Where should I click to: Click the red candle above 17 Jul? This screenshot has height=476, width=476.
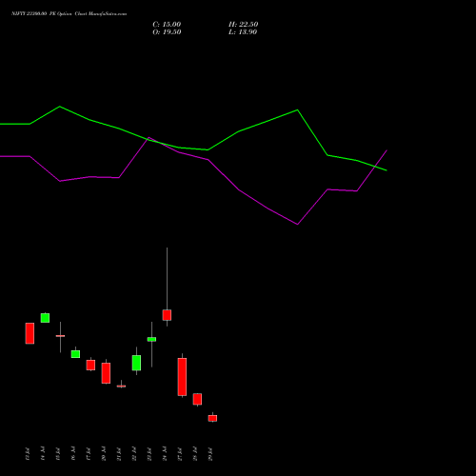click(x=90, y=365)
